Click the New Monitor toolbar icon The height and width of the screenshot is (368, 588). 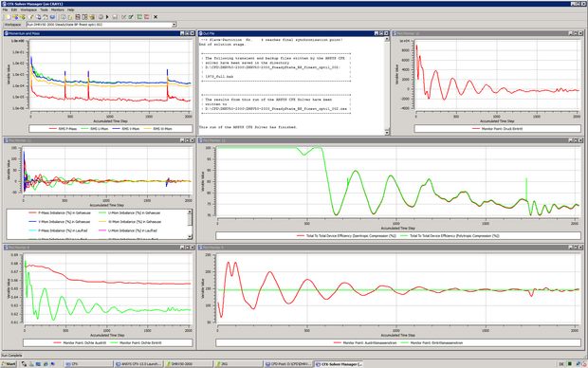pos(70,17)
